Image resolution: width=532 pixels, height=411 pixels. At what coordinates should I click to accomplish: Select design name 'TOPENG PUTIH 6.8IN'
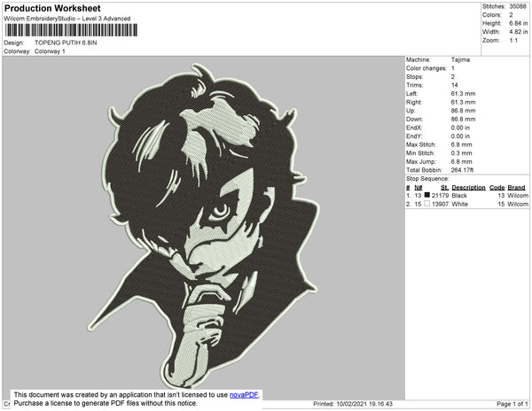point(66,43)
